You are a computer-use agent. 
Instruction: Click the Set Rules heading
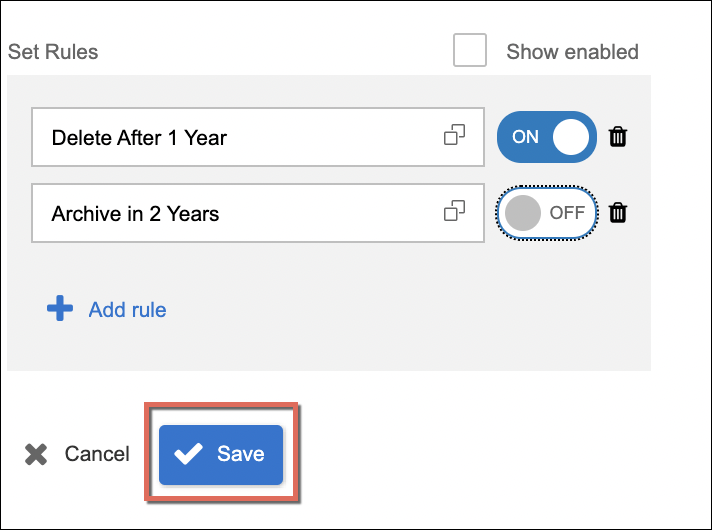tap(53, 51)
